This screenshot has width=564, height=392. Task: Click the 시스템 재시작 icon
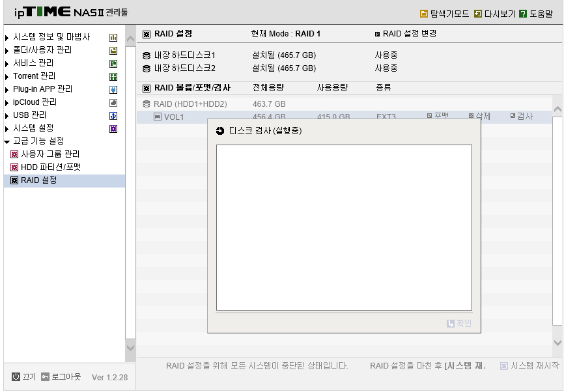pyautogui.click(x=504, y=366)
